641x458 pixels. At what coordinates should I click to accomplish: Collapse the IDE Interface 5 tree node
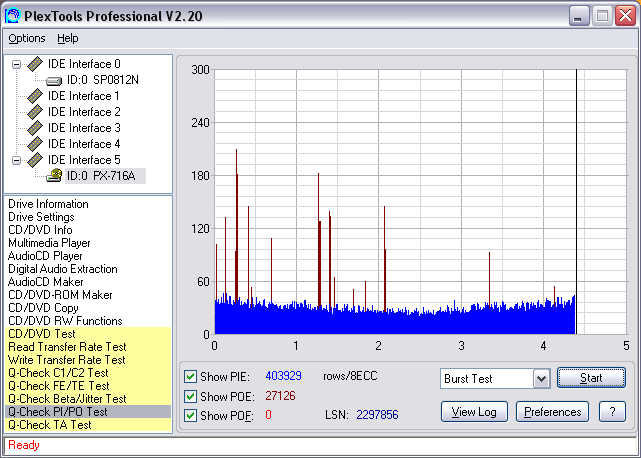click(x=16, y=160)
